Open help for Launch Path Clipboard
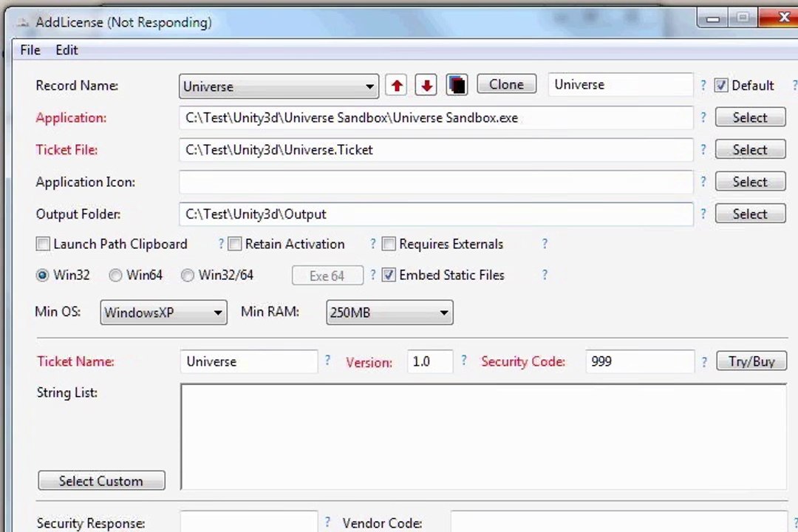Viewport: 798px width, 532px height. pyautogui.click(x=221, y=244)
